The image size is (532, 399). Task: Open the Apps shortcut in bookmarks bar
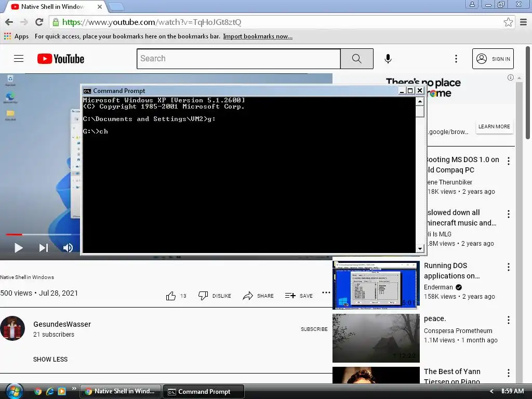[x=16, y=36]
